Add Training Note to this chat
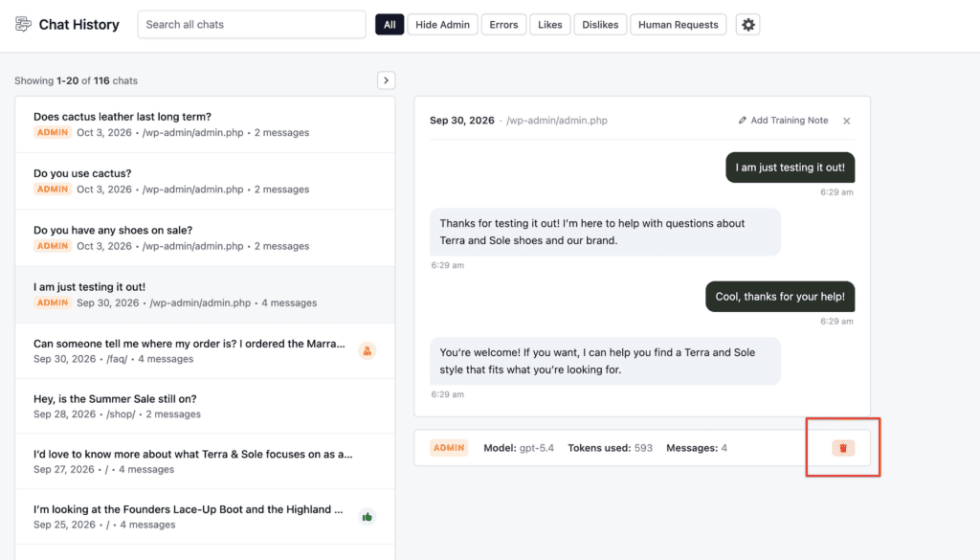Viewport: 980px width, 560px height. [x=783, y=121]
